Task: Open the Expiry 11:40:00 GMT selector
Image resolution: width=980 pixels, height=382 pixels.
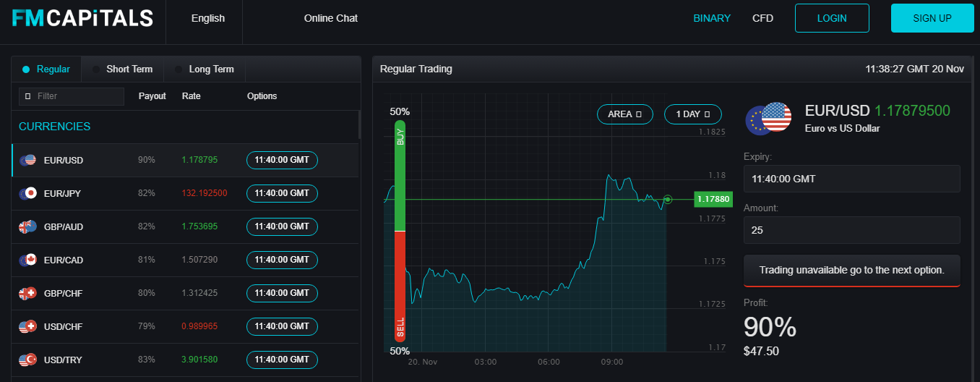Action: [852, 179]
